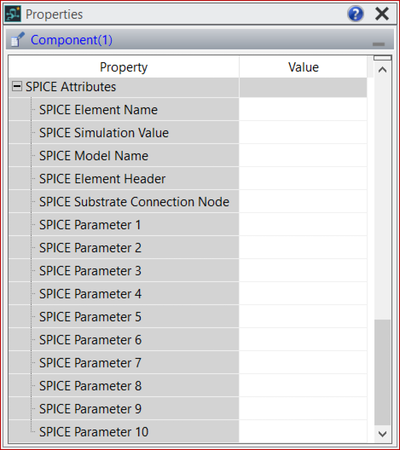
Task: Edit the SPICE Element Name value field
Action: point(303,109)
